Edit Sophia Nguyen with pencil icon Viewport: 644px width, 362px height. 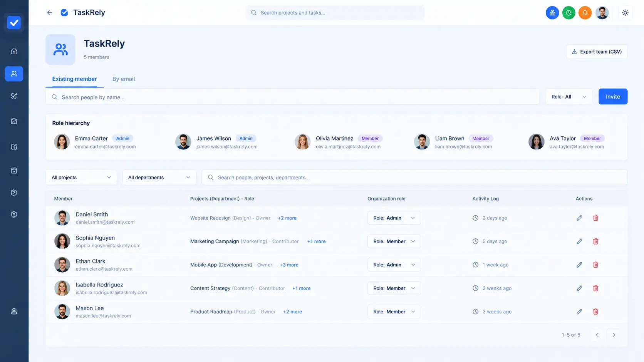tap(579, 241)
